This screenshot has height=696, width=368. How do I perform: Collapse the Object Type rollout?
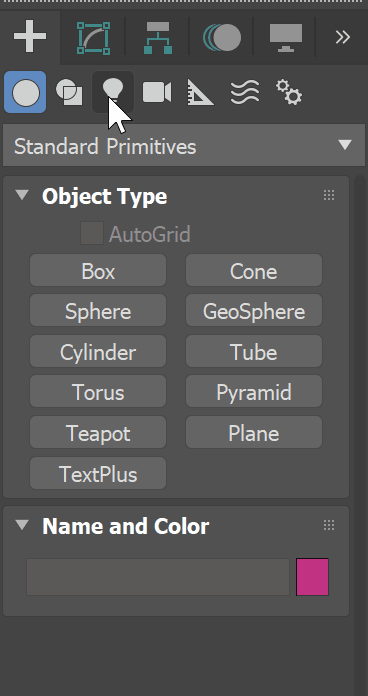[22, 195]
